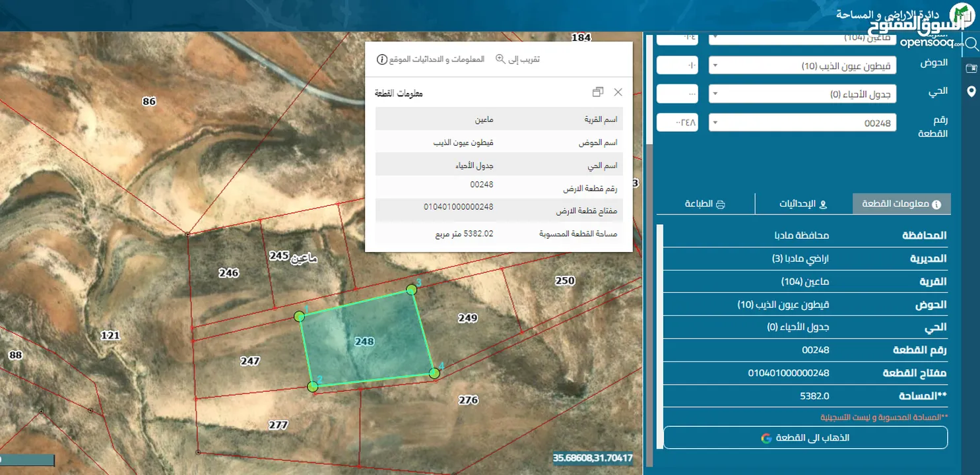980x475 pixels.
Task: Click the neighborhood code input field
Action: tap(677, 94)
